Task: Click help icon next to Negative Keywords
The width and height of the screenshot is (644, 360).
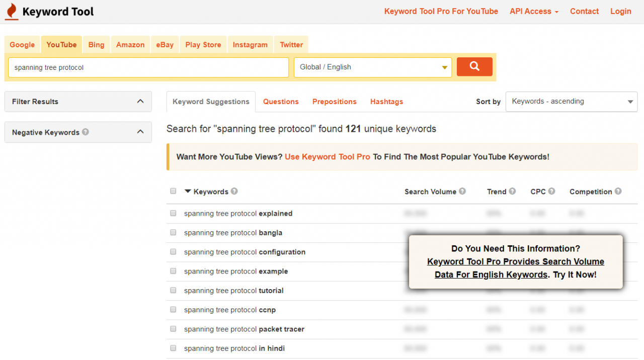Action: 86,132
